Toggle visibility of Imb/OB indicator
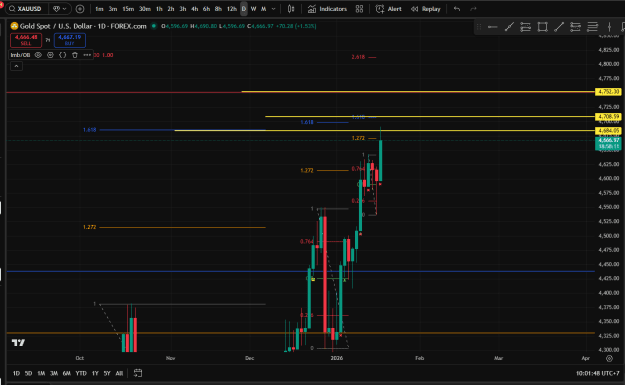 (x=38, y=55)
